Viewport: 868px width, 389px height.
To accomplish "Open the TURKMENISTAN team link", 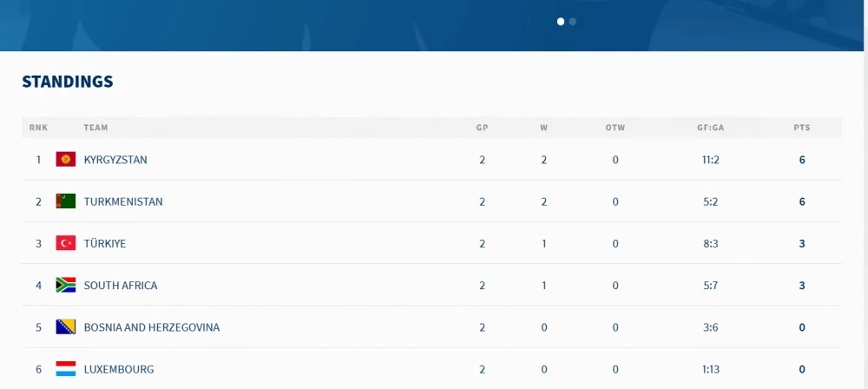I will click(123, 201).
